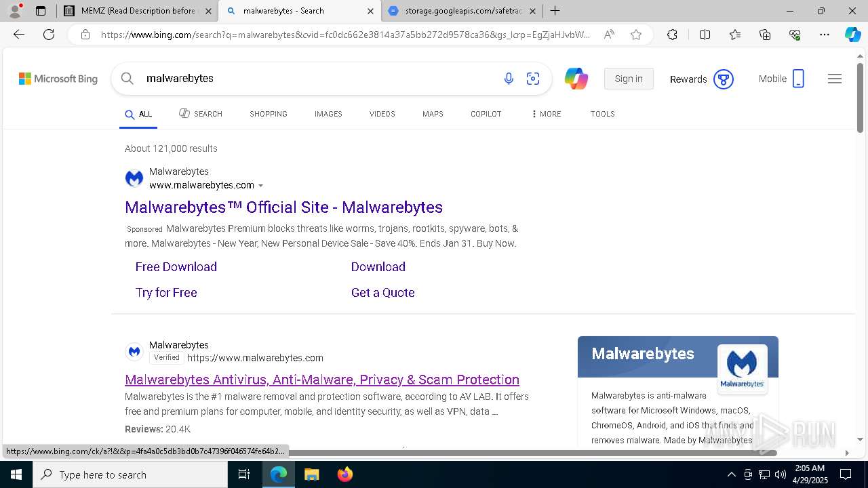
Task: Go back with the browser back arrow
Action: click(x=19, y=35)
